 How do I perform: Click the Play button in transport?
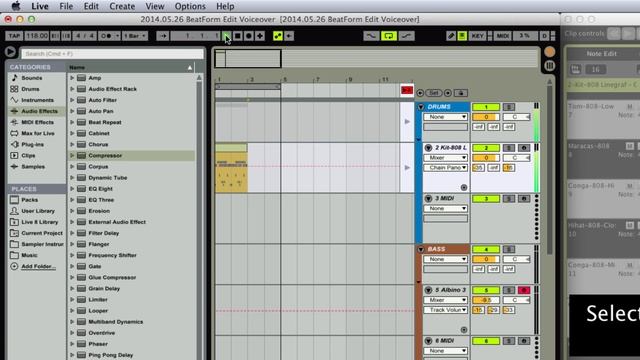pos(227,36)
